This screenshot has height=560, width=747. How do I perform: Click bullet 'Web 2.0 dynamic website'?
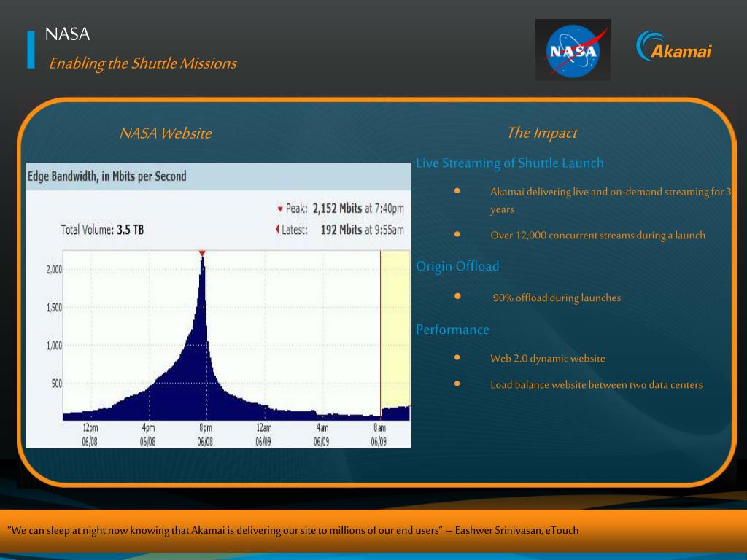[x=547, y=359]
